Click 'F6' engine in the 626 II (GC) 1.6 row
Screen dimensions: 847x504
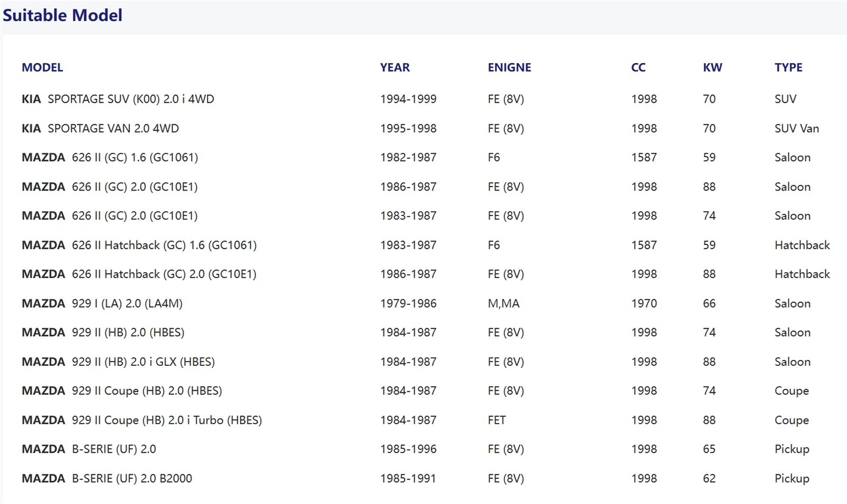[x=493, y=157]
